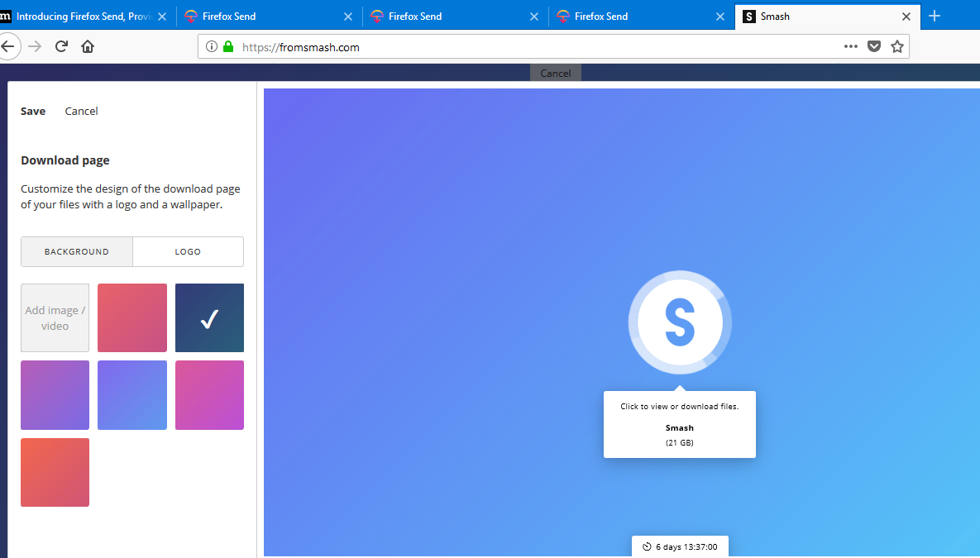Cancel the customization in the side panel
The height and width of the screenshot is (558, 980).
(x=81, y=112)
